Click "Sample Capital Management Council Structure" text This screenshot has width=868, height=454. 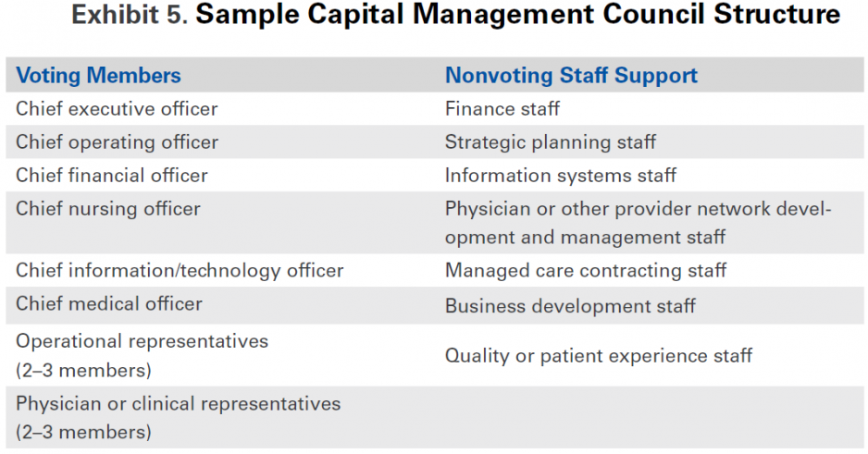coord(518,16)
